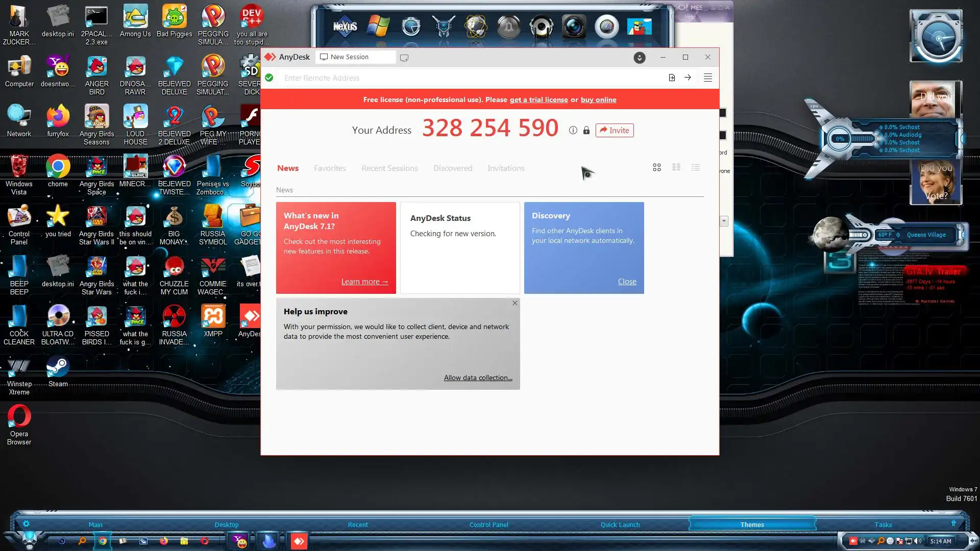Switch to large tiles view

point(657,167)
